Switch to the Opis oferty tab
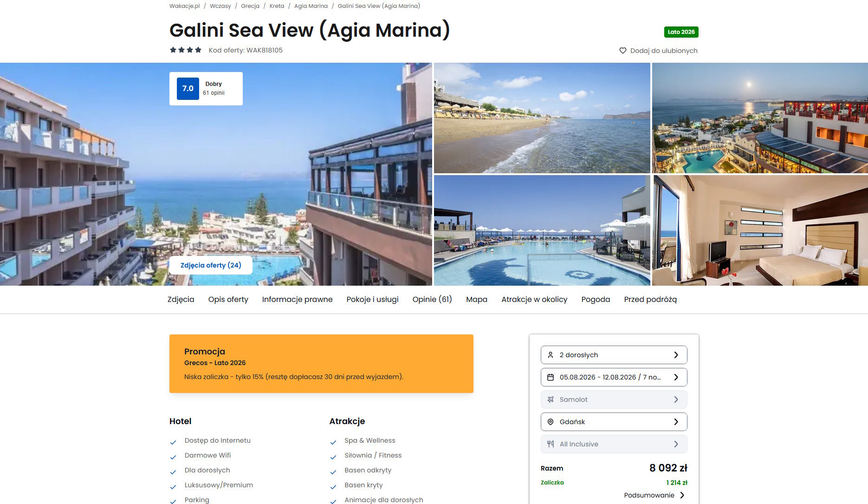Viewport: 868px width, 504px height. [x=228, y=300]
